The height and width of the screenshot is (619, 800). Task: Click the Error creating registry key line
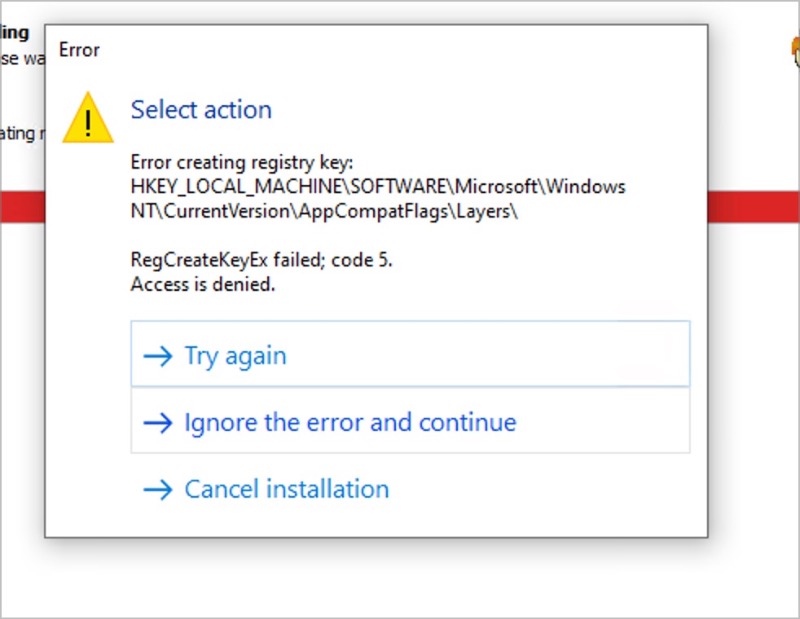(x=242, y=162)
